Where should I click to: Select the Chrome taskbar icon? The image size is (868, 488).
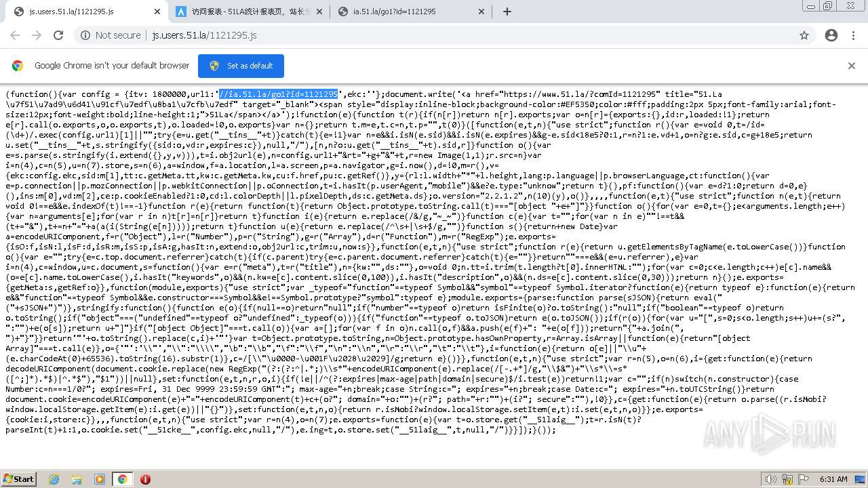click(x=122, y=479)
